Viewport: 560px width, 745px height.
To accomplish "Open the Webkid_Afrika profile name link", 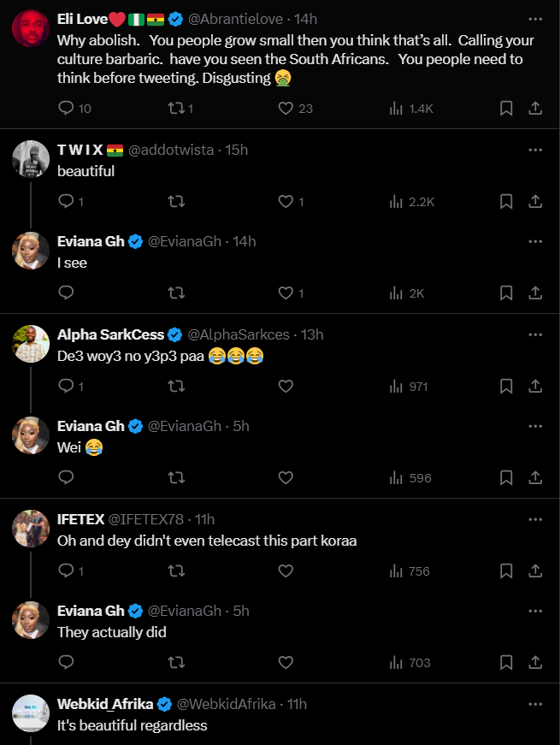I will coord(105,704).
